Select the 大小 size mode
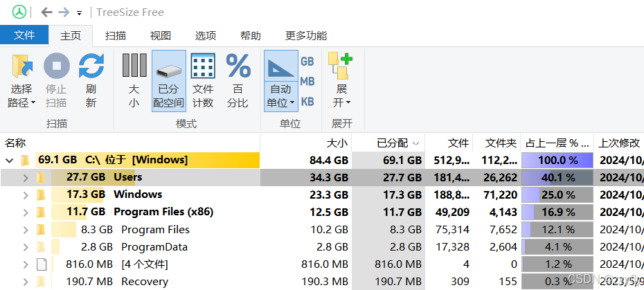The width and height of the screenshot is (644, 290). tap(134, 81)
